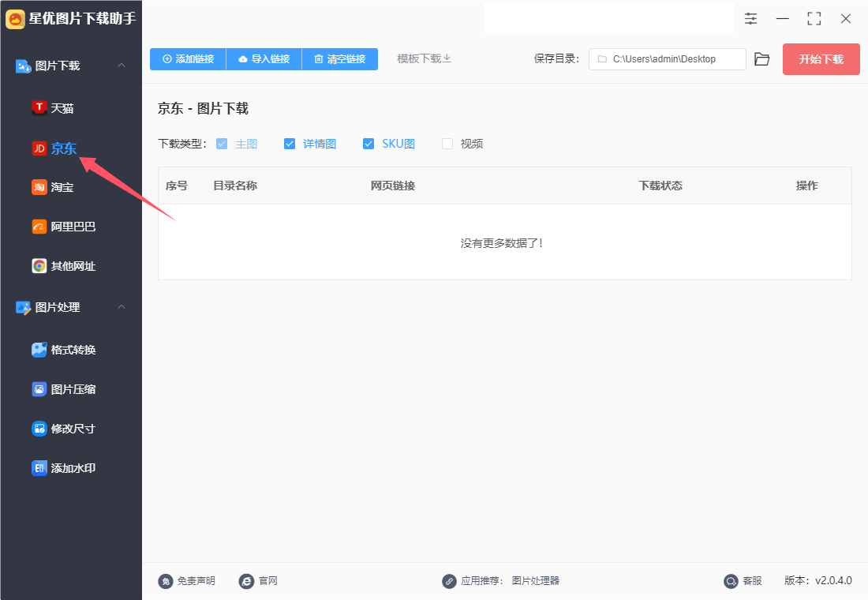The height and width of the screenshot is (600, 868).
Task: Collapse the 图片下载 section chevron
Action: coord(122,66)
